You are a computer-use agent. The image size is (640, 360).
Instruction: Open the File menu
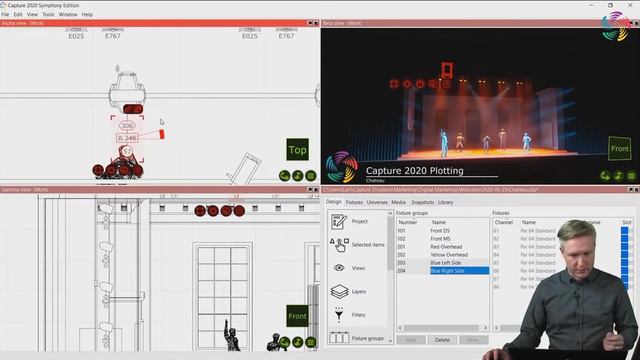click(5, 14)
